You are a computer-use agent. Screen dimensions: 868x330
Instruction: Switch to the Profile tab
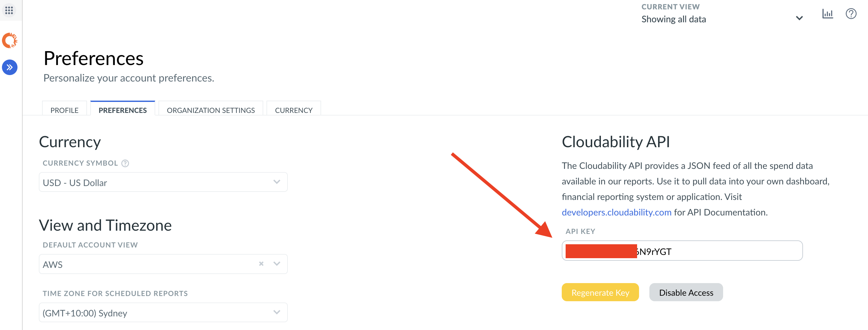point(64,110)
